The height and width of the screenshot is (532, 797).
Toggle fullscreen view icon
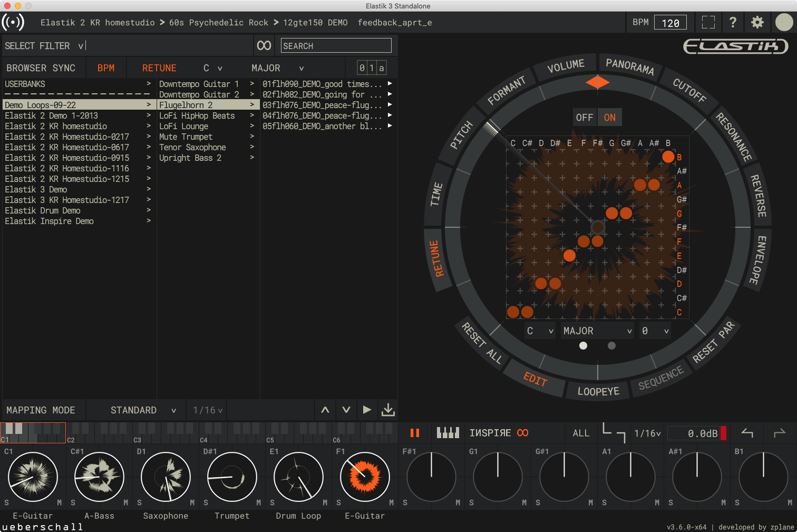(708, 22)
